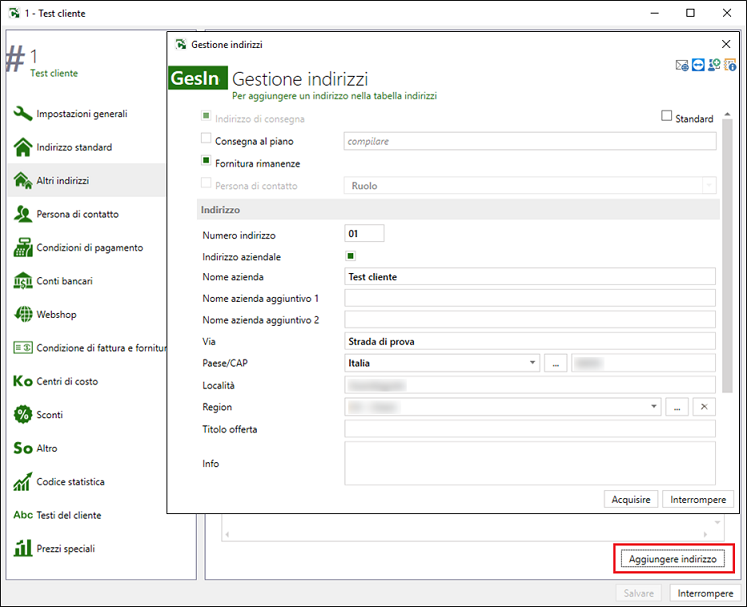
Task: Toggle Indirizzo di consegna checkbox
Action: click(x=206, y=116)
